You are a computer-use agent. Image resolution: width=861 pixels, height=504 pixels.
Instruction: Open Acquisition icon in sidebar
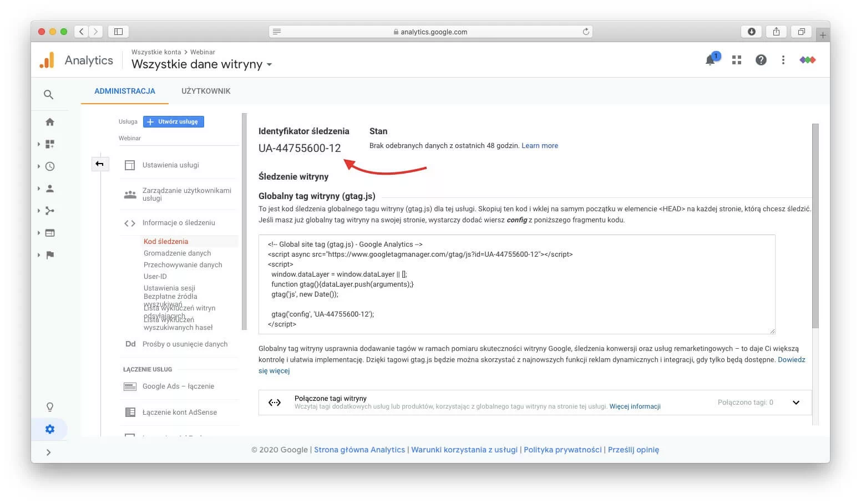(50, 211)
